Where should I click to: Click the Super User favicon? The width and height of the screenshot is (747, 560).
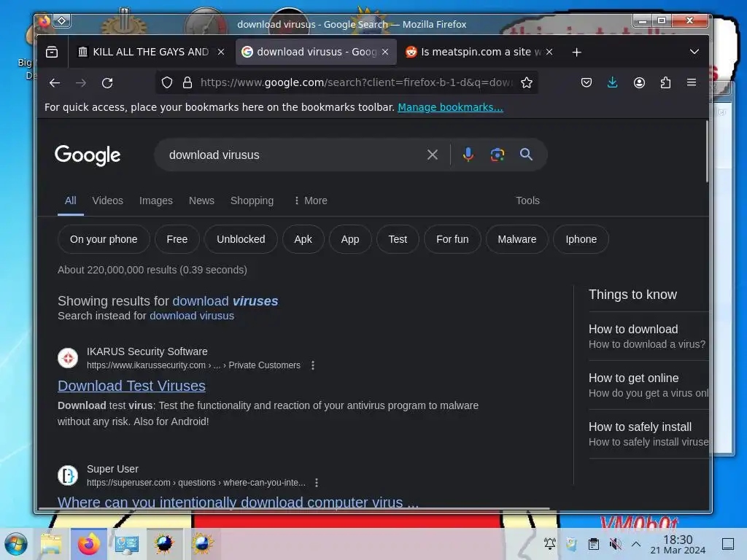pos(68,475)
